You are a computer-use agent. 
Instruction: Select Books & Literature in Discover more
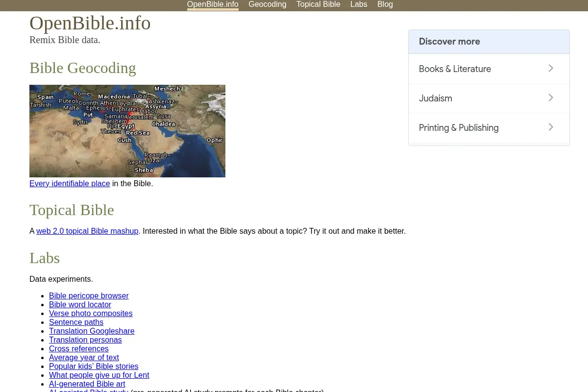click(x=489, y=69)
